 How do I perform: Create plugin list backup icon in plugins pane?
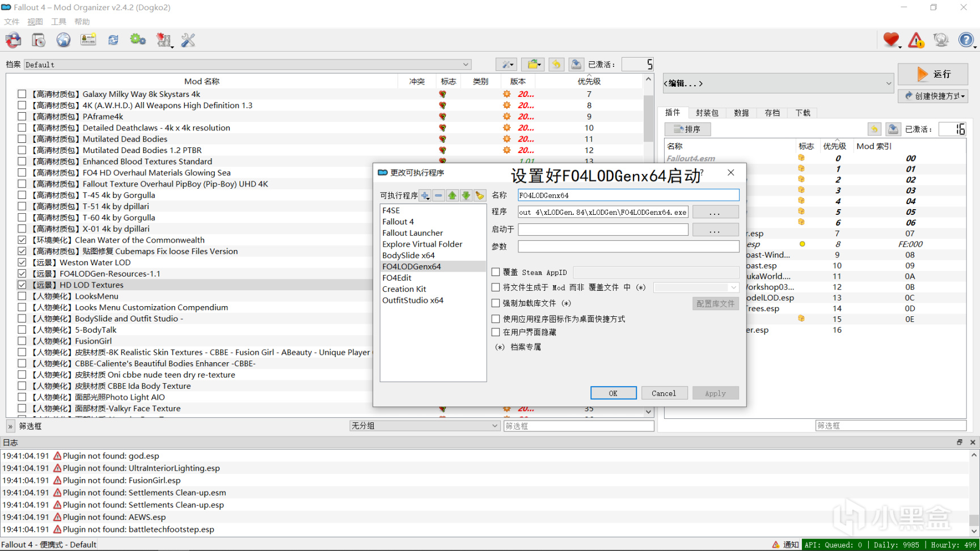pyautogui.click(x=893, y=129)
